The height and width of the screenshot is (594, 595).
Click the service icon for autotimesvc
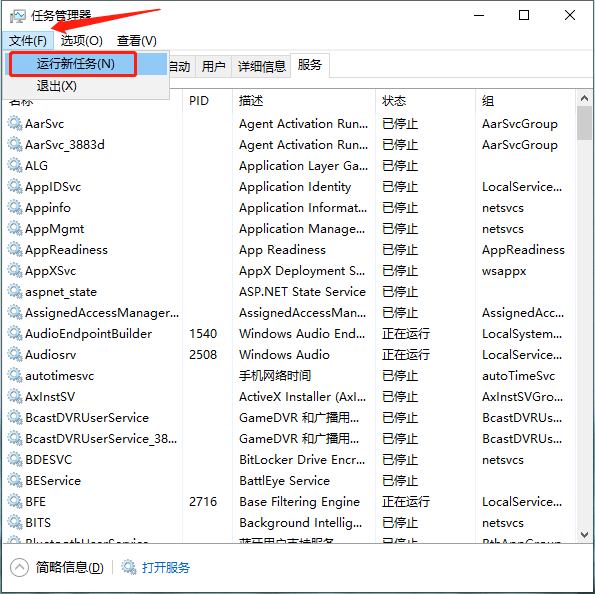point(15,375)
